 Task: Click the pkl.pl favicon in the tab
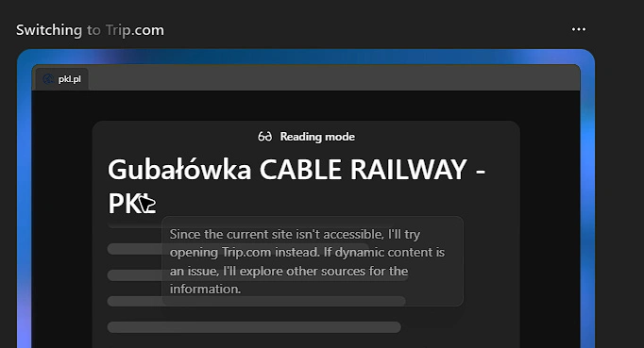tap(48, 79)
